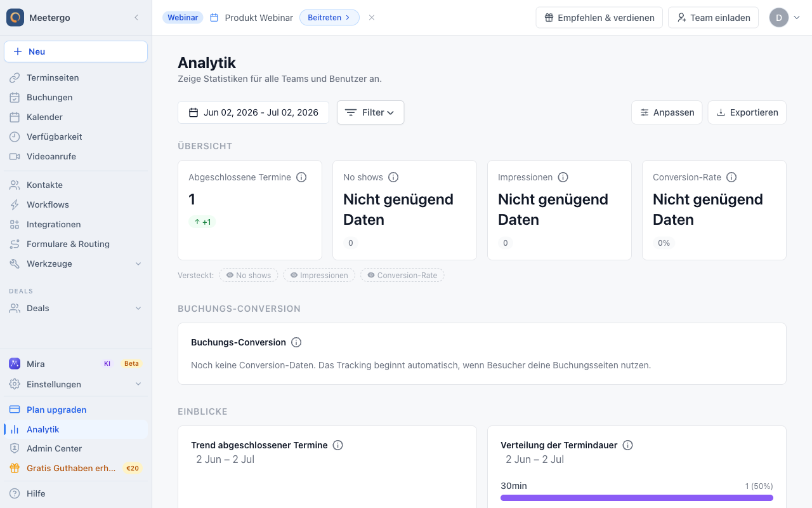Click the Mira assistant icon
The image size is (812, 508).
pos(15,364)
